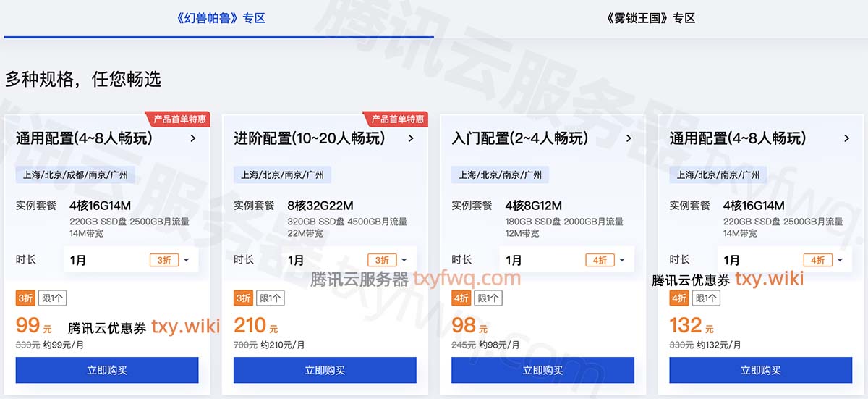This screenshot has width=868, height=399.
Task: Click orange 3折 tag above 99元 price
Action: 25,298
